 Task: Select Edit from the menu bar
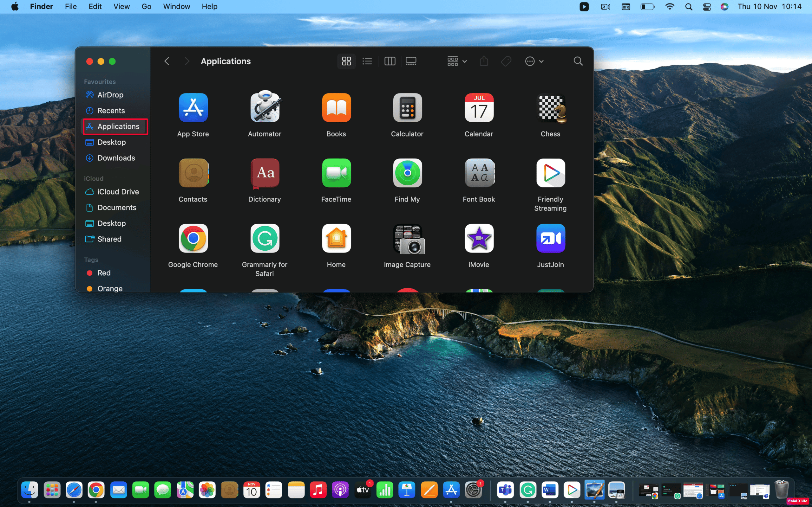(x=95, y=6)
